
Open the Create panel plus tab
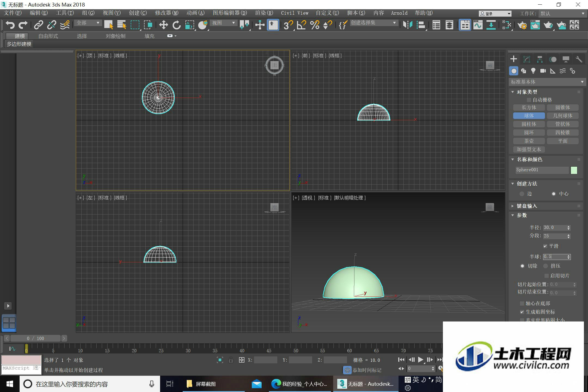coord(514,59)
